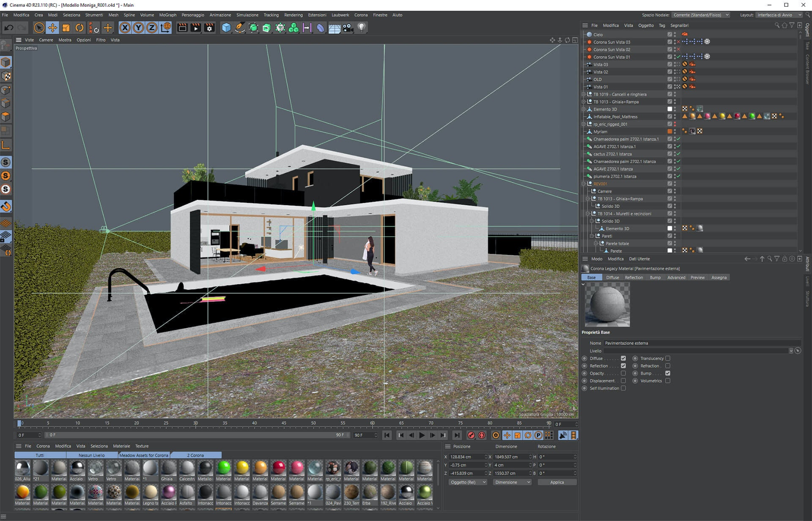
Task: Uncheck the Reflection channel checkbox
Action: click(623, 366)
